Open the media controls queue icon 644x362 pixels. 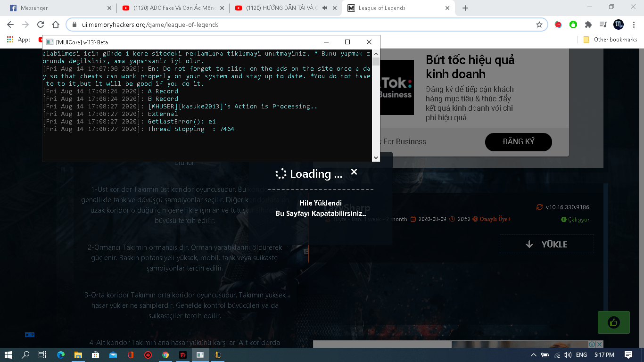coord(603,25)
